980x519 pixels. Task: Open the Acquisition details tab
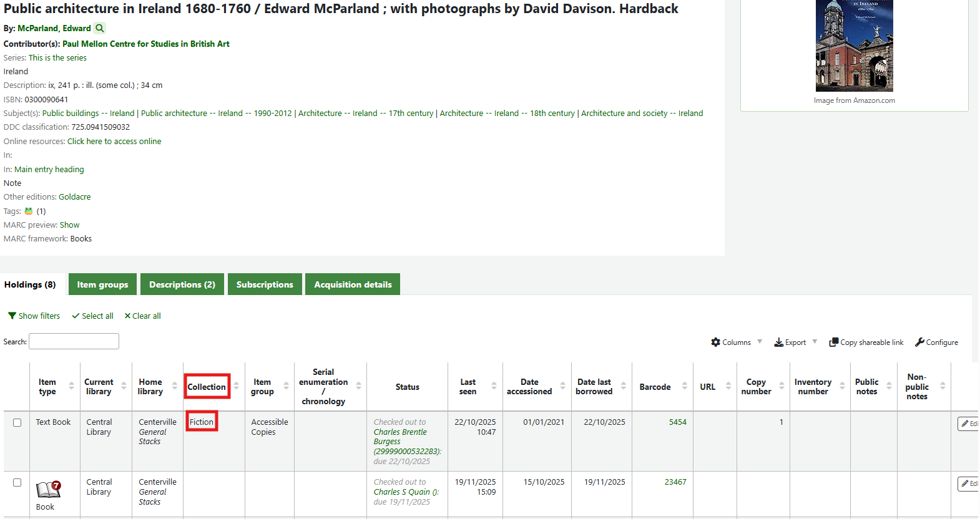point(353,284)
